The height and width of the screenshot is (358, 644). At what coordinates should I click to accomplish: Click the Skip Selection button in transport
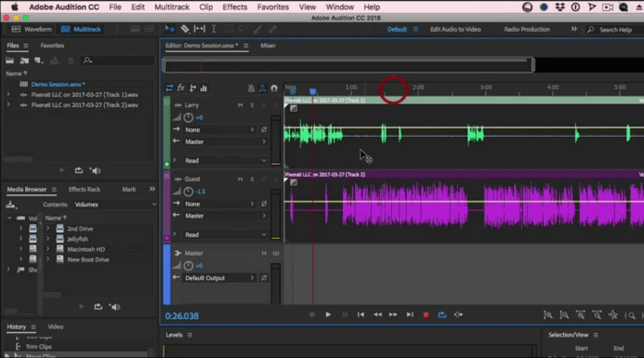tap(459, 315)
